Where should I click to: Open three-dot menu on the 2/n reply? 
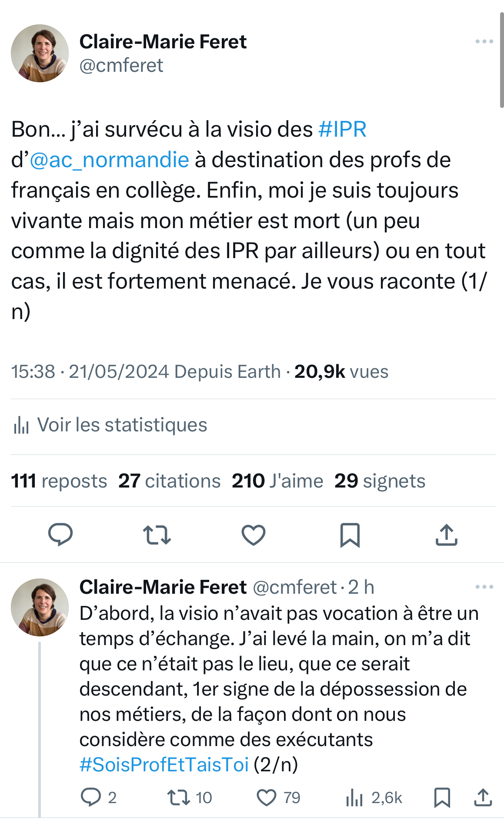(484, 587)
